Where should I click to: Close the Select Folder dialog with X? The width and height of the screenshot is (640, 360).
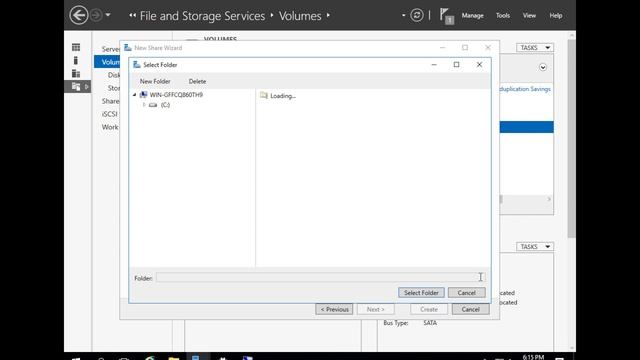pyautogui.click(x=479, y=64)
